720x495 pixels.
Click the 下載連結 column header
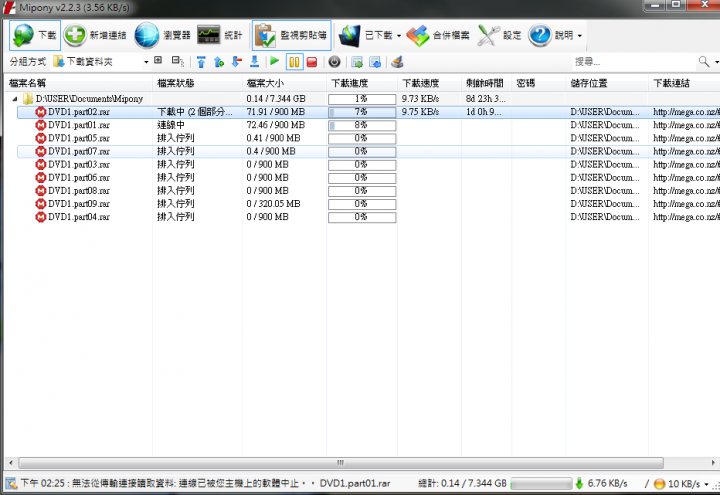tap(684, 83)
